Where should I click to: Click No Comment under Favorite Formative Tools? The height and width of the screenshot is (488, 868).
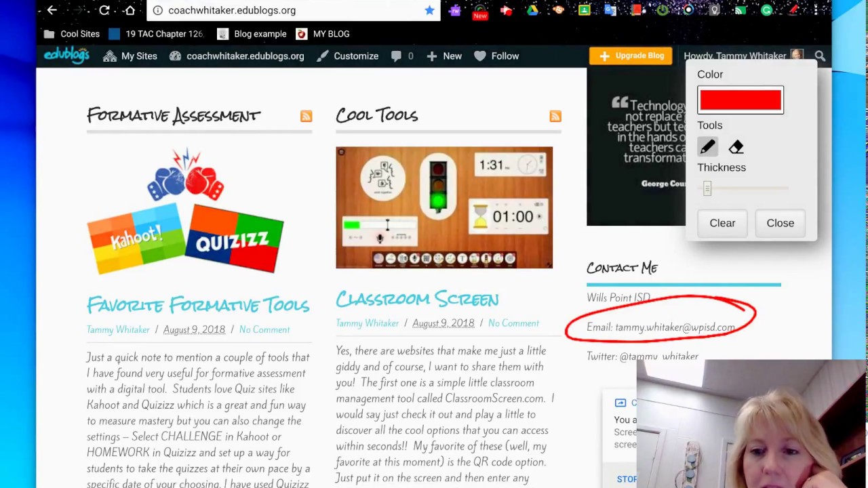pos(264,329)
